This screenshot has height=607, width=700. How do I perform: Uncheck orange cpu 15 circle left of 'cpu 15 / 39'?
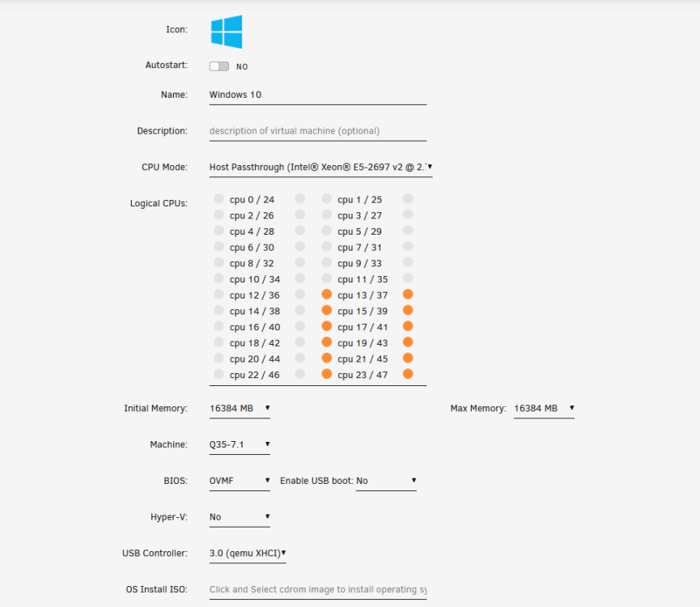pyautogui.click(x=327, y=310)
